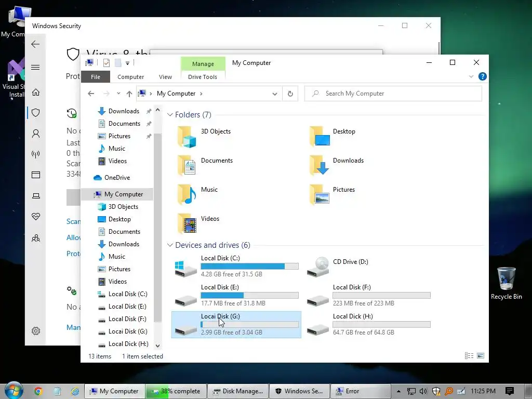Refresh the My Computer address bar
The height and width of the screenshot is (399, 532).
[x=290, y=94]
